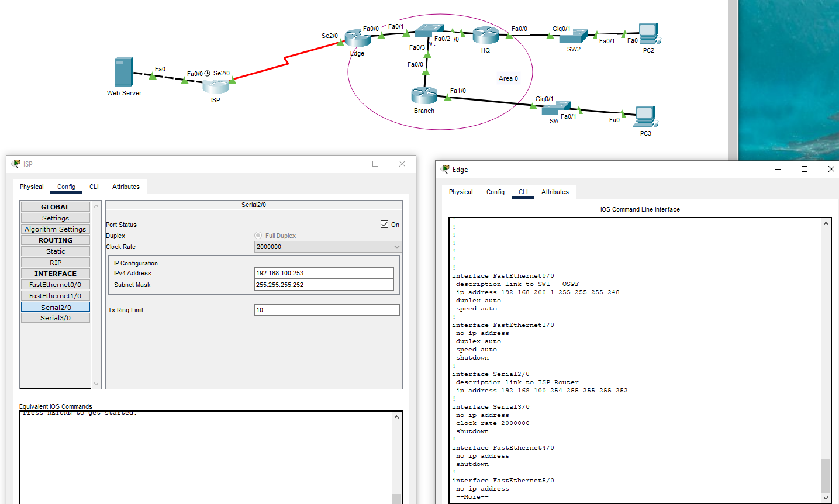The width and height of the screenshot is (839, 504).
Task: Open Static routing settings
Action: [x=56, y=251]
